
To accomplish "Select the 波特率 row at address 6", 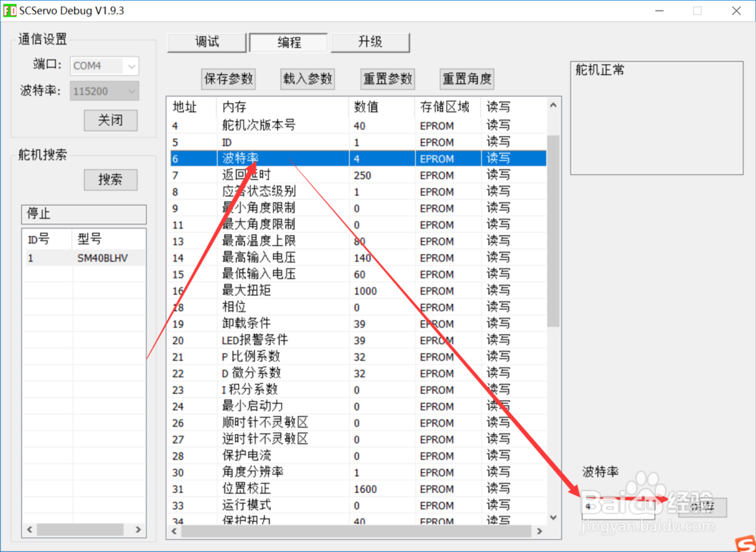I will point(358,159).
